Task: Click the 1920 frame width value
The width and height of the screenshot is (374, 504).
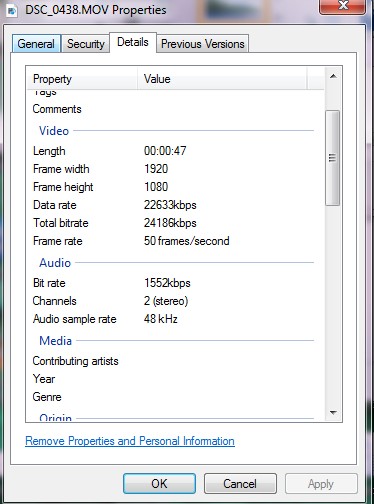Action: click(x=156, y=169)
